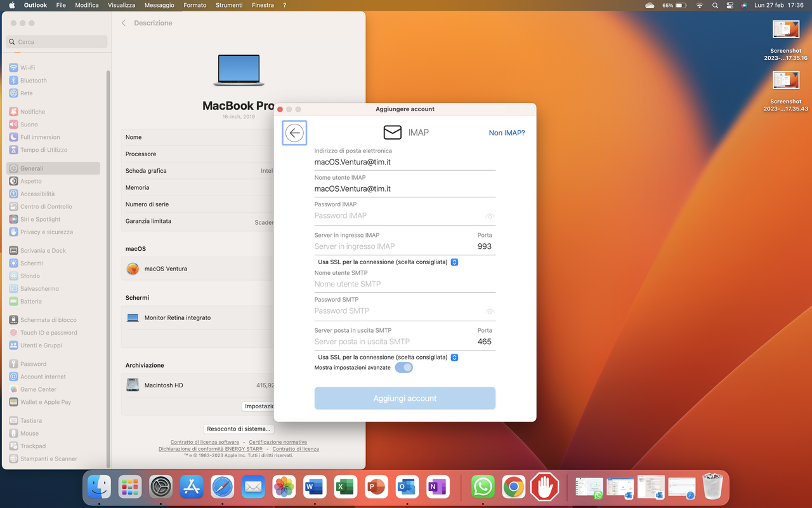812x508 pixels.
Task: Edit the Indirizzo di posta elettronica field
Action: point(405,163)
